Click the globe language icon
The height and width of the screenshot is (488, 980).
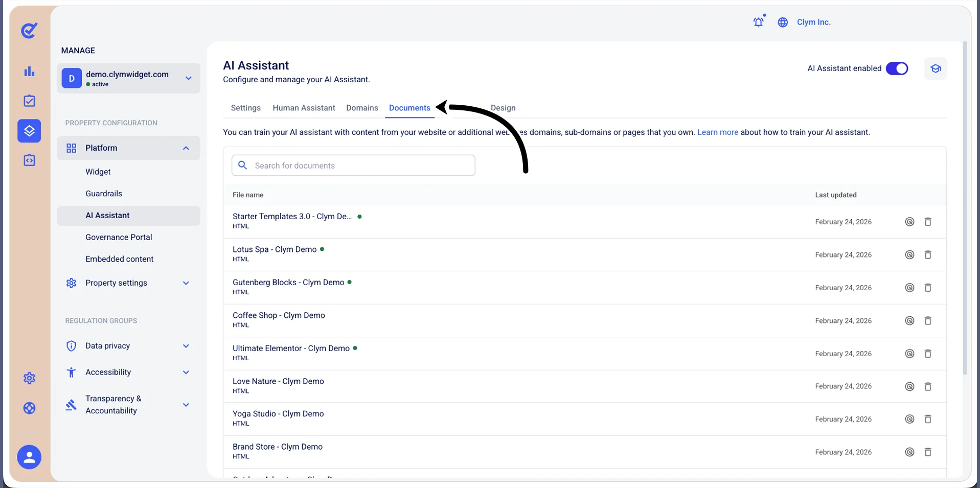(x=783, y=22)
